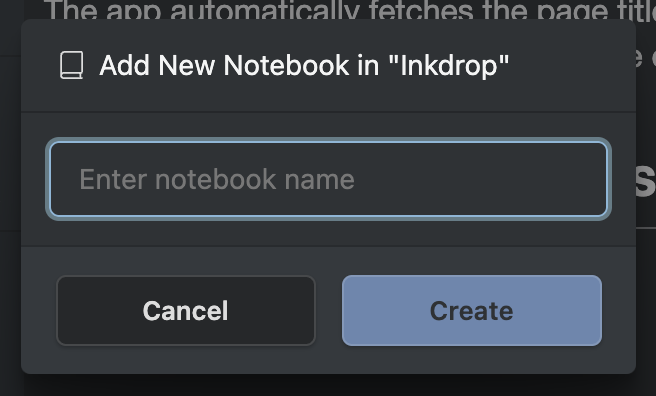The width and height of the screenshot is (656, 396).
Task: Cancel the new notebook dialog
Action: [186, 310]
